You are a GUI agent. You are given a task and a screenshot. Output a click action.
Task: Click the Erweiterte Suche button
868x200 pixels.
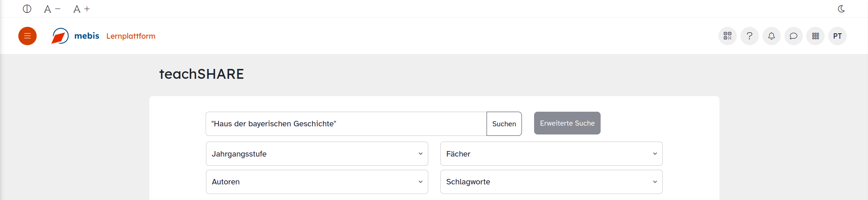point(567,123)
